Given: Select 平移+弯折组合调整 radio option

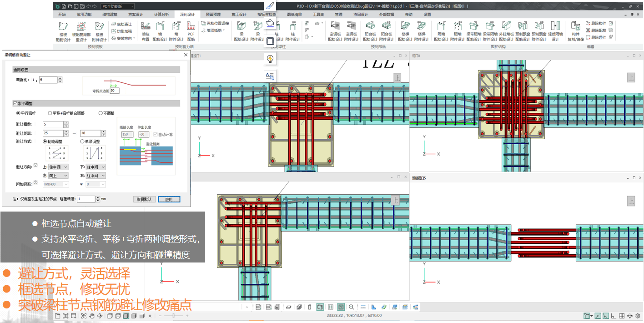Looking at the screenshot, I should click(50, 113).
